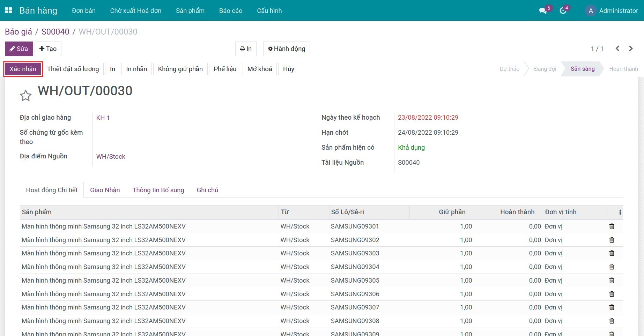644x336 pixels.
Task: Open Chờ xuất Hoá đơn menu
Action: pos(136,11)
